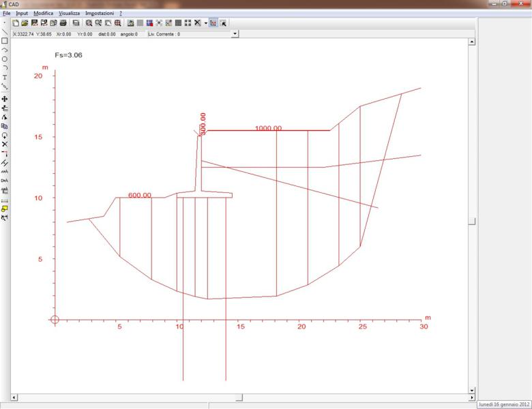Click the angolo:0 readout
This screenshot has height=409, width=532.
coord(129,34)
